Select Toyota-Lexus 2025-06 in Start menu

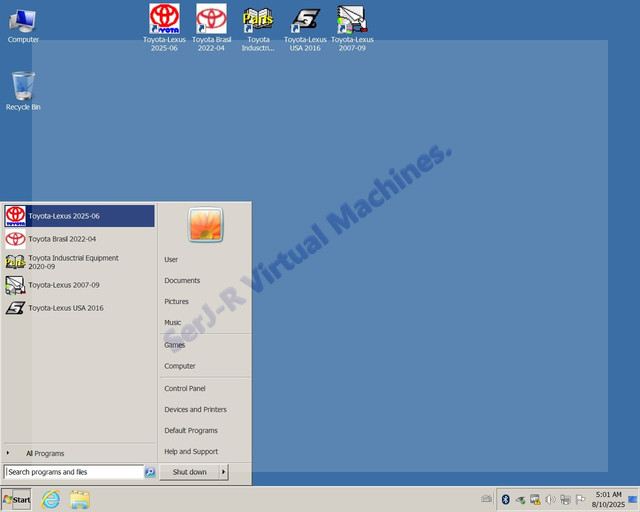tap(79, 216)
